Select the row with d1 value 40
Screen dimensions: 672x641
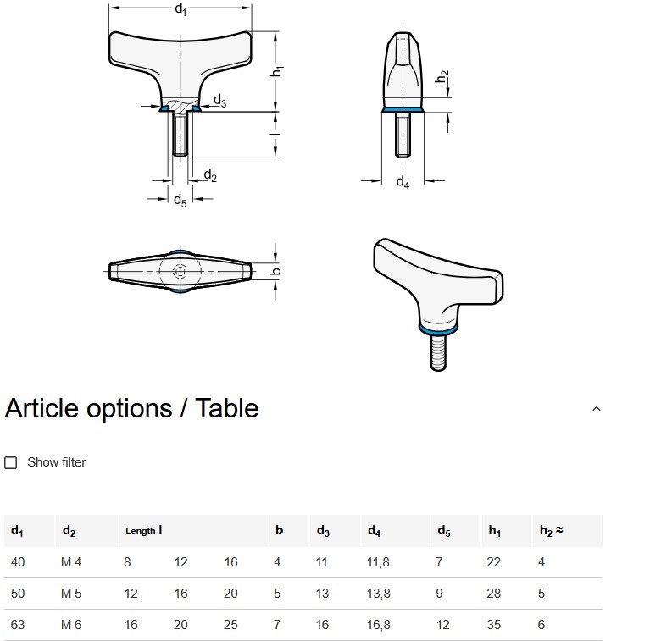pos(303,562)
